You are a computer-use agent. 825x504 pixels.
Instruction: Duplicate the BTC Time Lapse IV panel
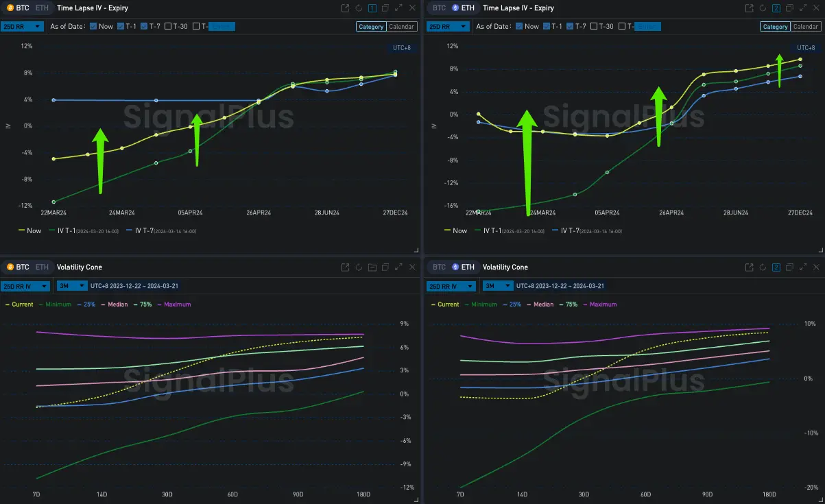385,8
